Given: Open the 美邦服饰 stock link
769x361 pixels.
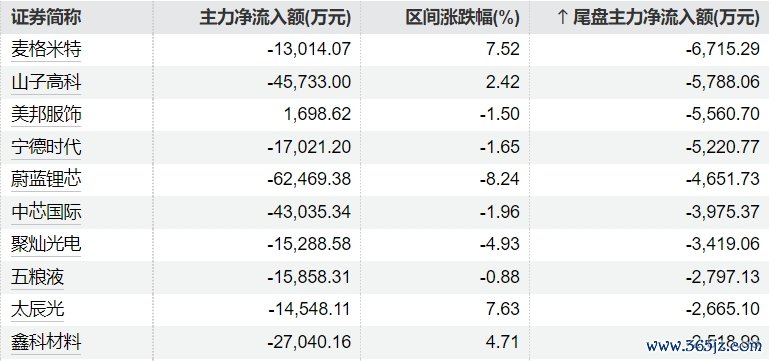Looking at the screenshot, I should (46, 114).
